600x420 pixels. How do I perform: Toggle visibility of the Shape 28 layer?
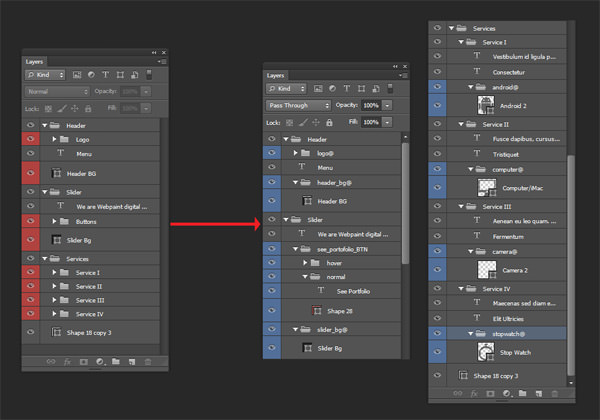(272, 310)
